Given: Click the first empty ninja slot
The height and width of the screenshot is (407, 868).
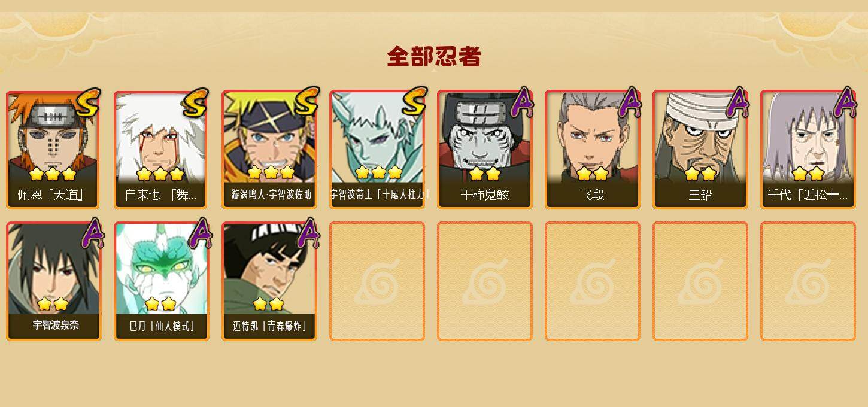Looking at the screenshot, I should tap(377, 281).
